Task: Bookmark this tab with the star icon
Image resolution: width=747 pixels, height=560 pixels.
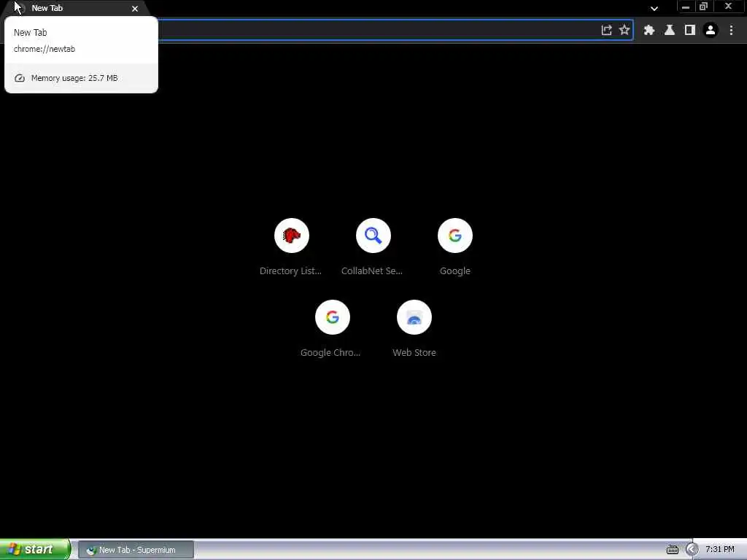Action: point(624,31)
